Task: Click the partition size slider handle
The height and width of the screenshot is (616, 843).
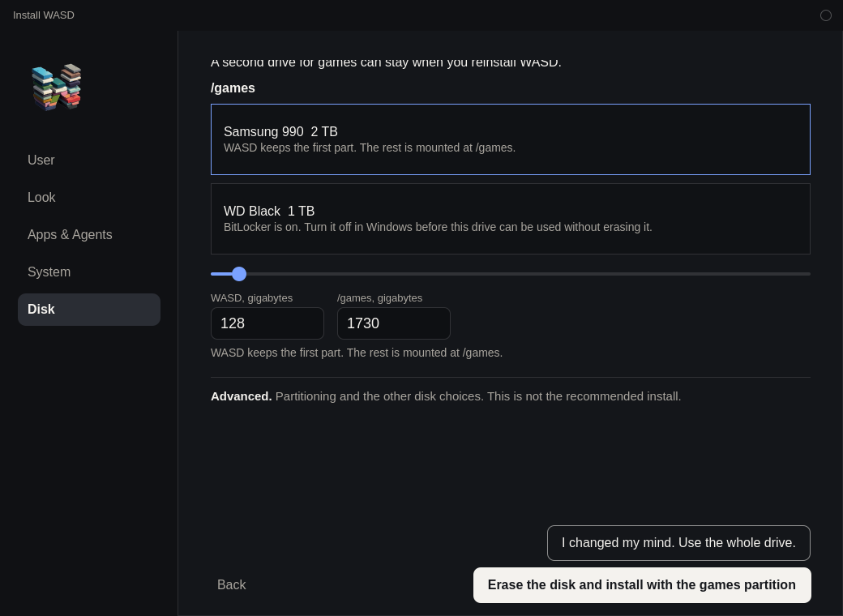Action: pyautogui.click(x=239, y=274)
